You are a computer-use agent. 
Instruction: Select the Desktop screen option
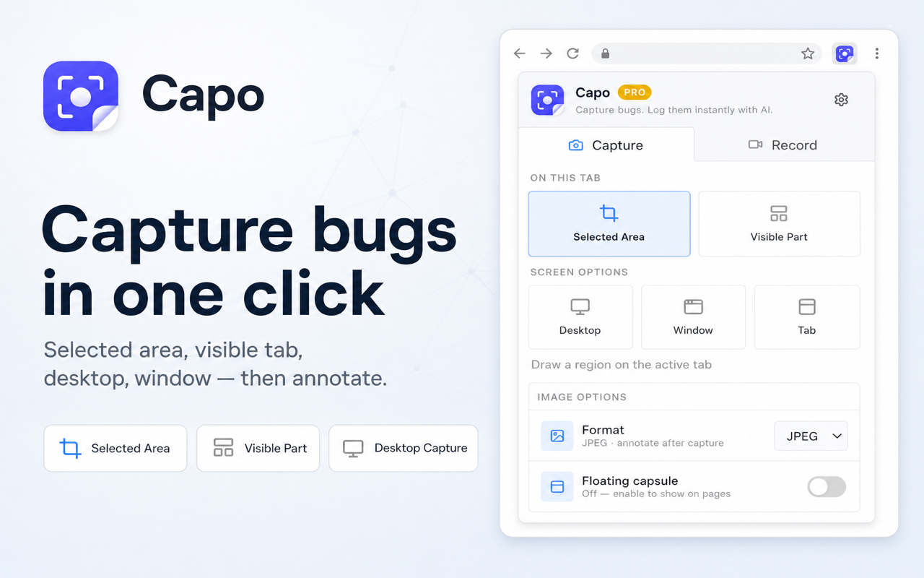tap(580, 317)
